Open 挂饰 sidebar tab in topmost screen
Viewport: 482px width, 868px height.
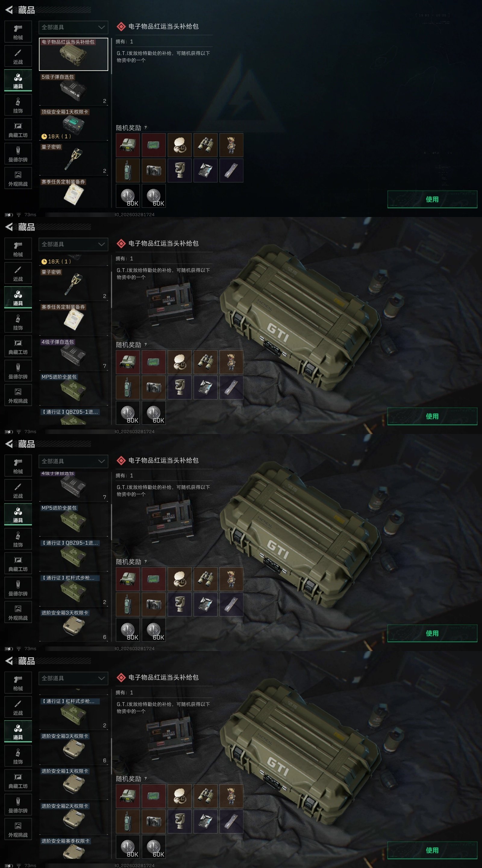pyautogui.click(x=18, y=105)
